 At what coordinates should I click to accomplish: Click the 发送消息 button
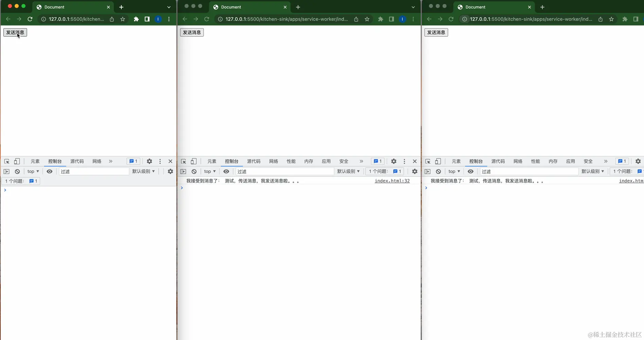tap(15, 32)
